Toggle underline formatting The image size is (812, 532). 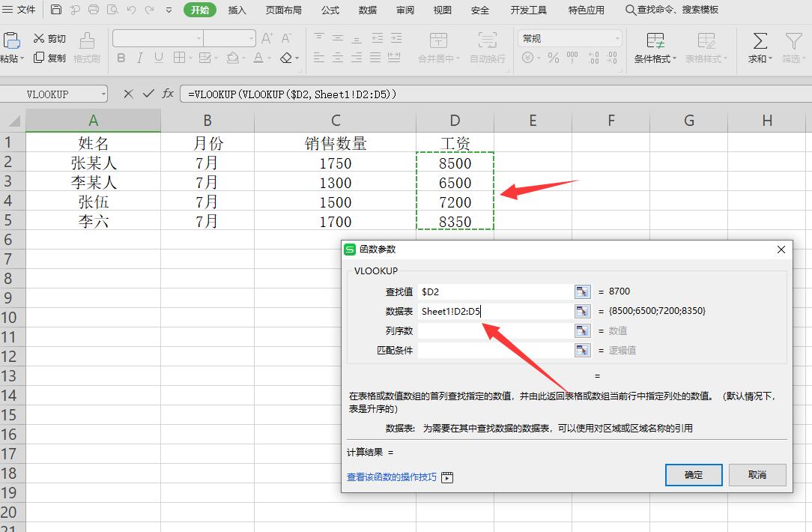[157, 58]
